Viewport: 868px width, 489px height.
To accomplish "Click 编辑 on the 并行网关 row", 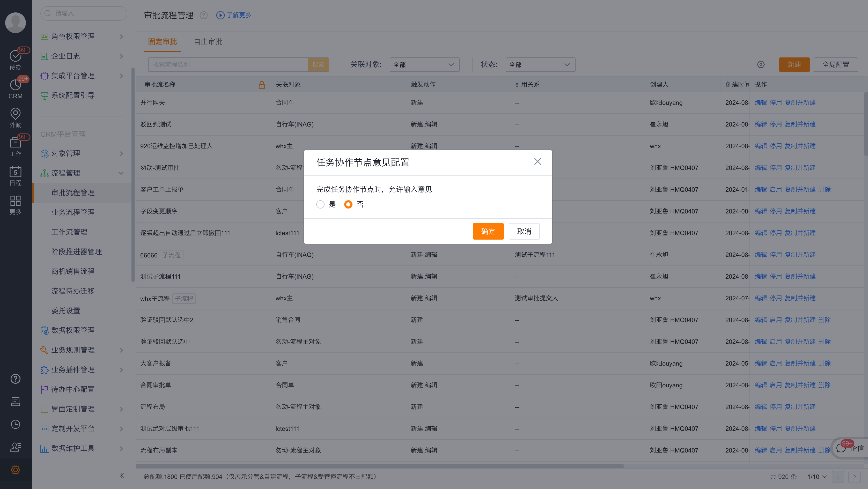I will 761,102.
